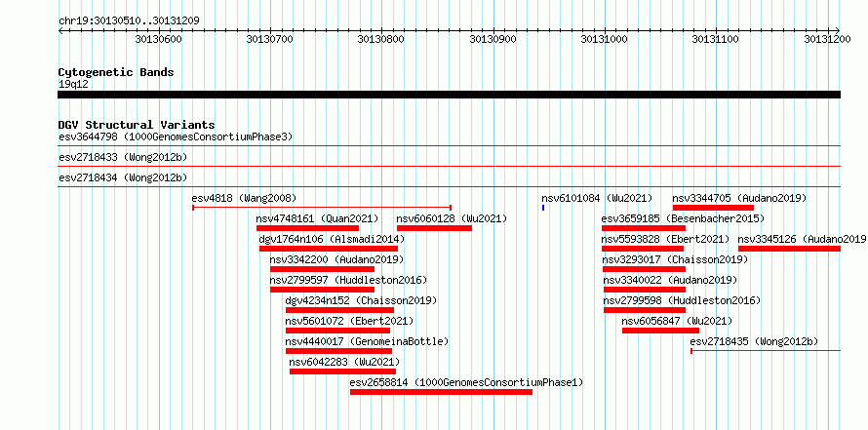This screenshot has height=430, width=868.
Task: Click ruler position 30130700
Action: 270,39
